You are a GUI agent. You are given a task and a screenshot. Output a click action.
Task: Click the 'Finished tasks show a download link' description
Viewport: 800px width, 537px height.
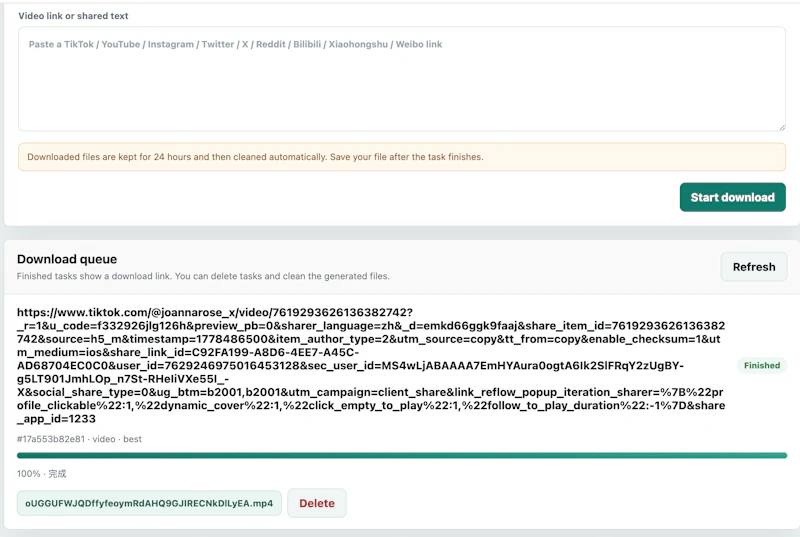[203, 276]
